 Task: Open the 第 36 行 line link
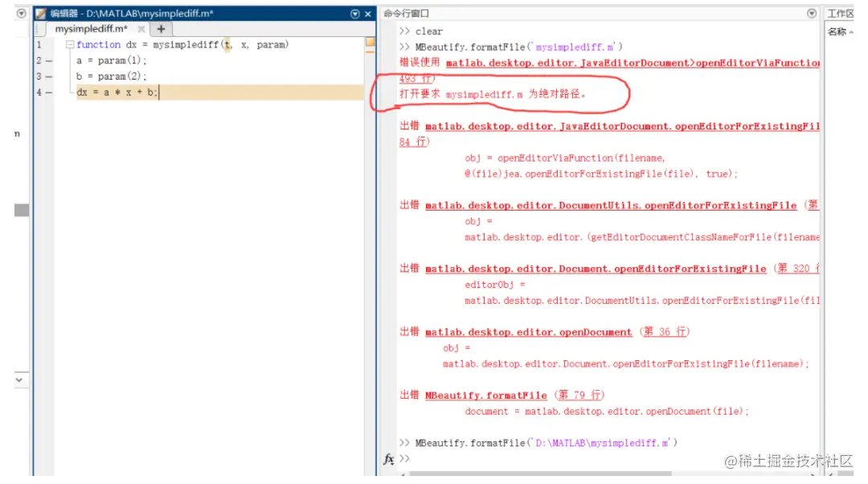(665, 332)
